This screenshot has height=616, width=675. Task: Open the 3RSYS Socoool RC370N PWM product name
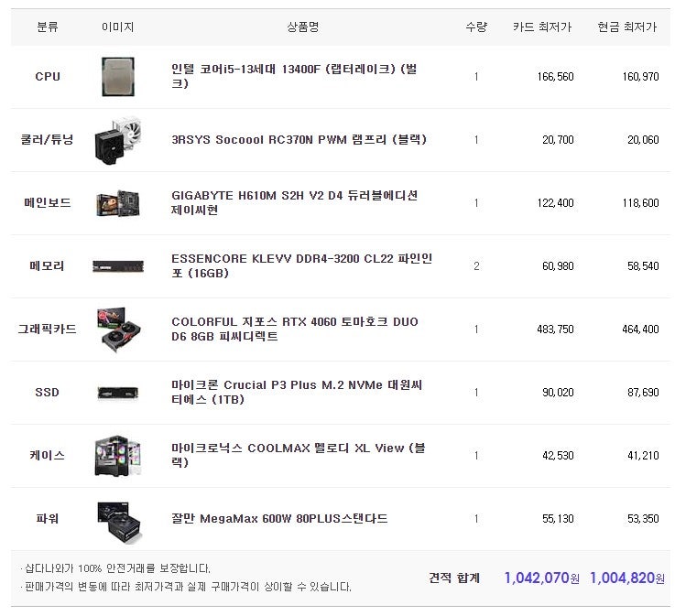point(286,140)
